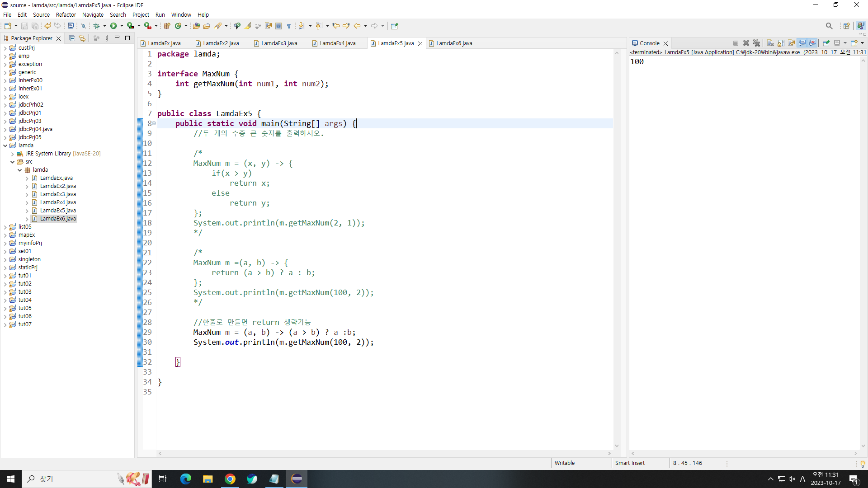Click Collapse All in Package Explorer
Screen dimensions: 868x488
point(72,38)
